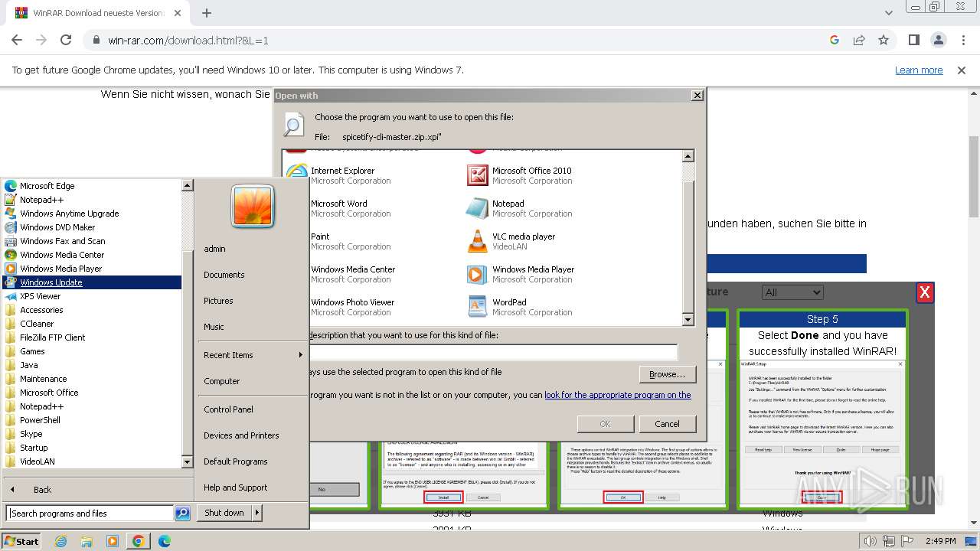This screenshot has height=551, width=980.
Task: Open the admin user folder
Action: [x=214, y=249]
